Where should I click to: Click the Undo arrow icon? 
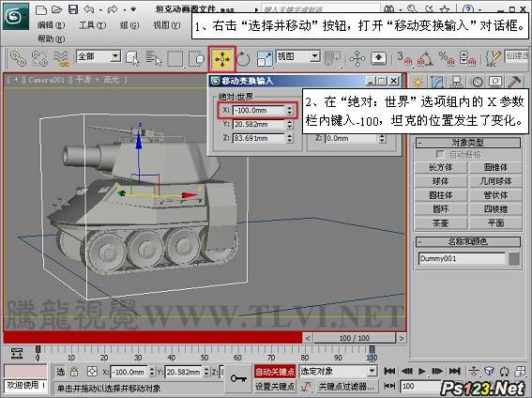(x=89, y=9)
